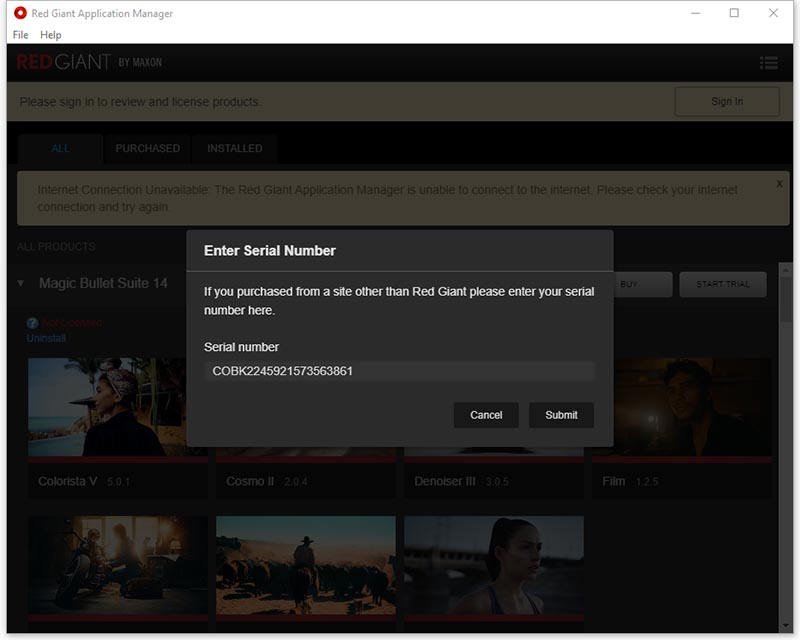Maximize the Red Giant Application Manager window
The image size is (800, 640).
click(x=734, y=13)
